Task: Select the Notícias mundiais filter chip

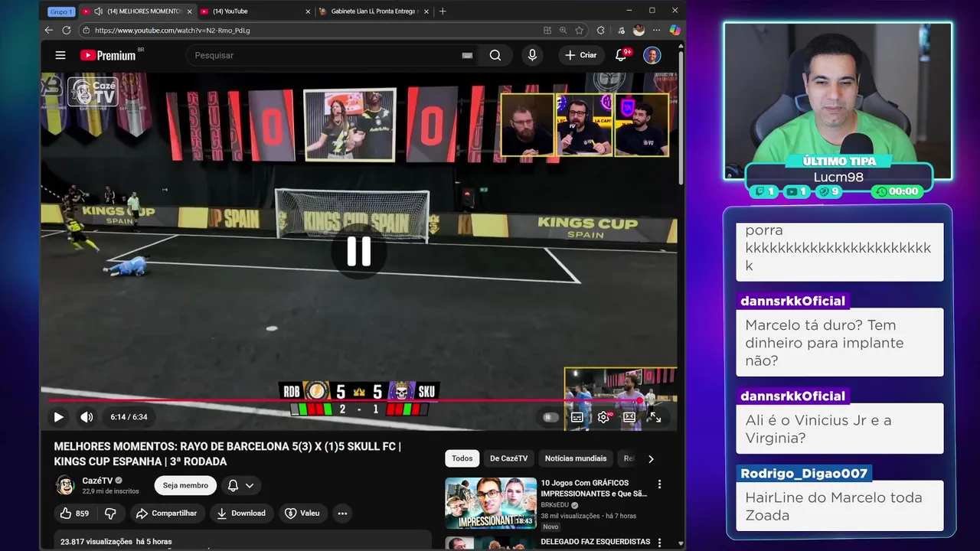Action: pyautogui.click(x=576, y=458)
